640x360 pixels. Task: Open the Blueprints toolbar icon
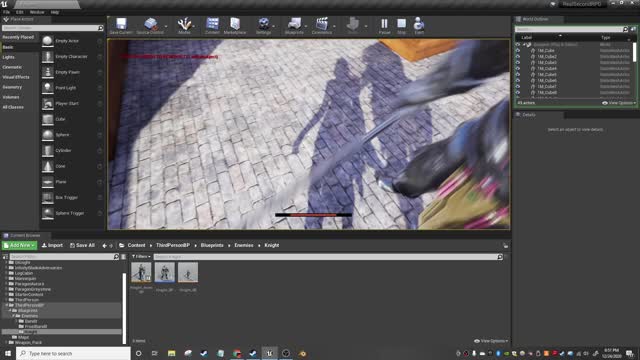tap(294, 26)
